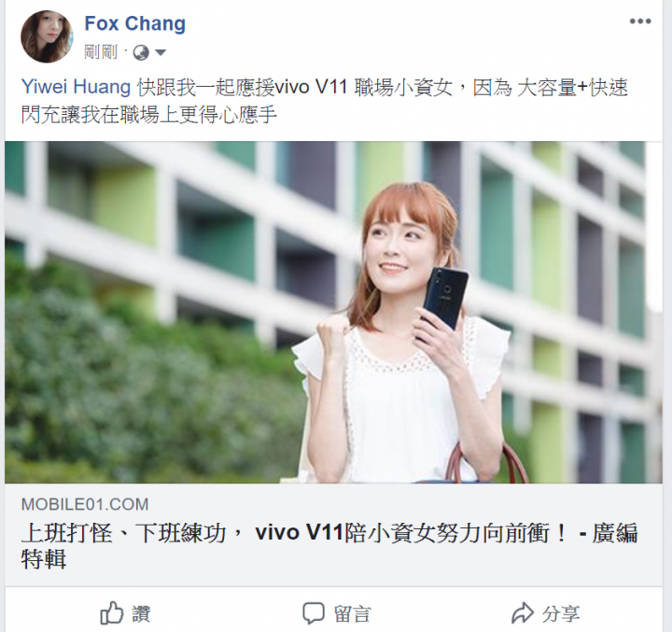This screenshot has width=672, height=632.
Task: Open Fox Chang's profile picture
Action: 47,36
